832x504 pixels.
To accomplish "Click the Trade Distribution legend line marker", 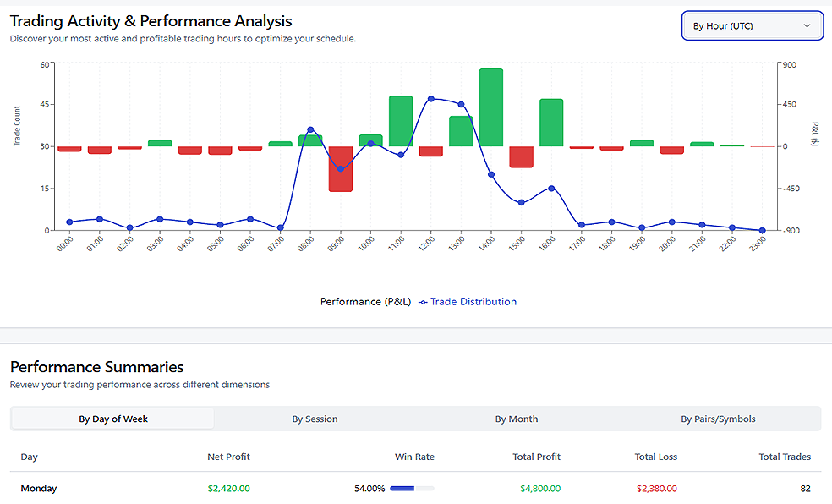I will (423, 302).
